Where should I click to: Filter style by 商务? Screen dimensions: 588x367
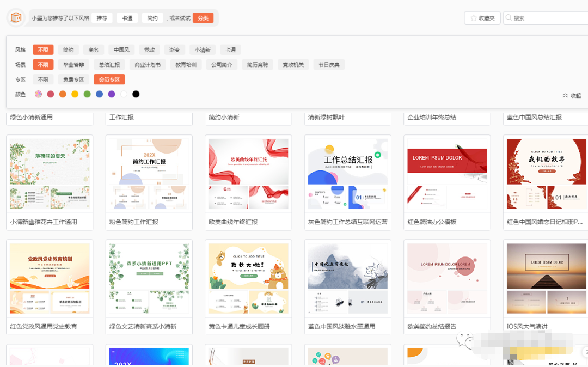[94, 50]
